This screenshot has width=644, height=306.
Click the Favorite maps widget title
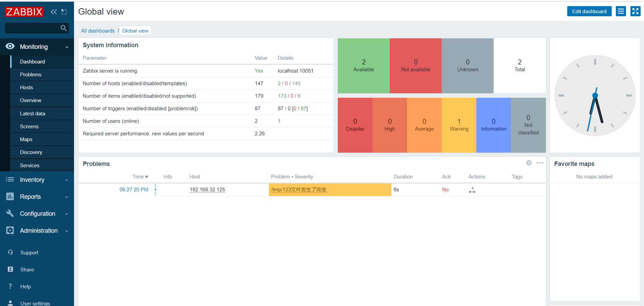pyautogui.click(x=574, y=164)
